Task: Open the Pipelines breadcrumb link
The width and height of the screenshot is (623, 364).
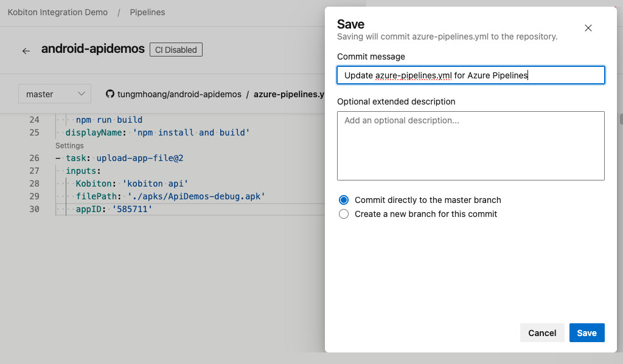Action: (x=147, y=12)
